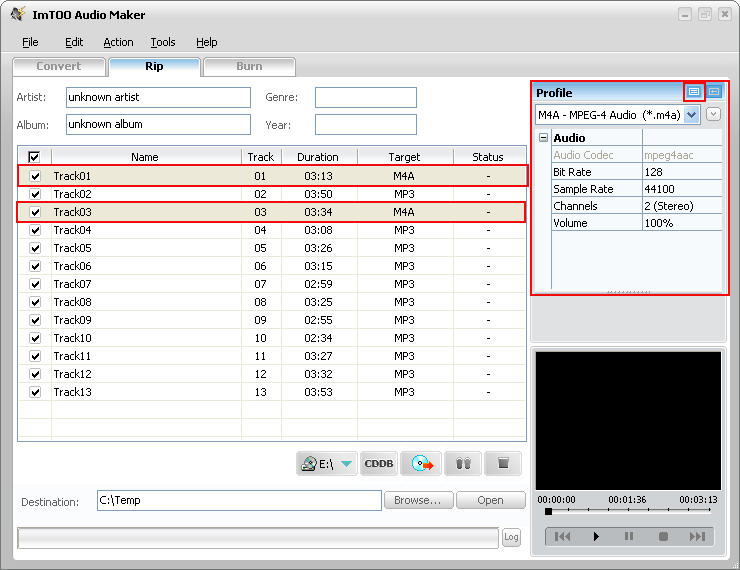The height and width of the screenshot is (570, 740).
Task: Skip to previous track in preview
Action: pyautogui.click(x=562, y=536)
